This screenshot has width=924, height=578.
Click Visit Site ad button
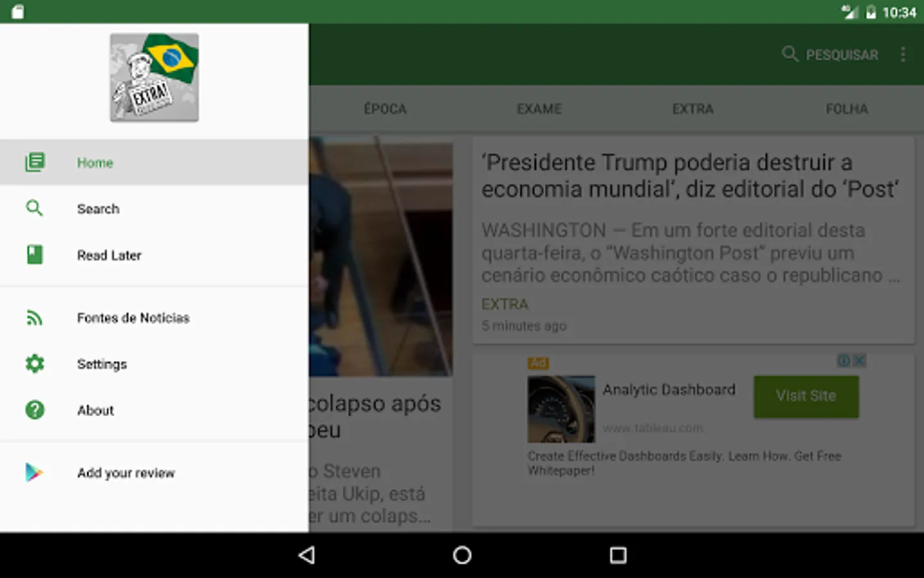[x=806, y=396]
